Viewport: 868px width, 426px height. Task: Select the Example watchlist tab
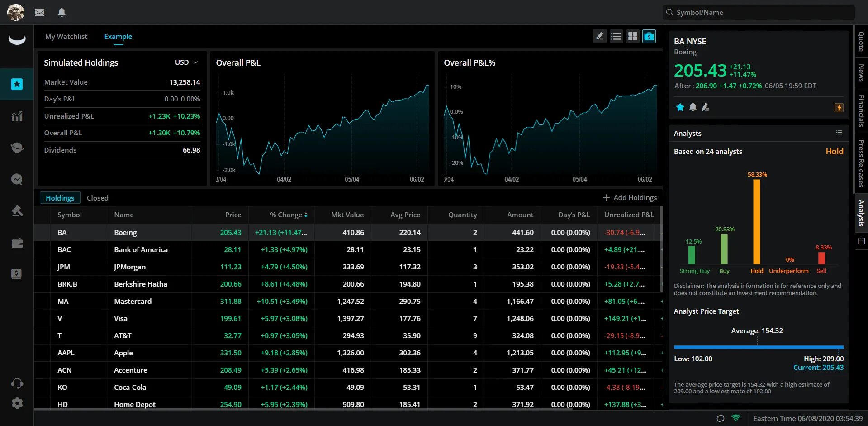pos(118,36)
